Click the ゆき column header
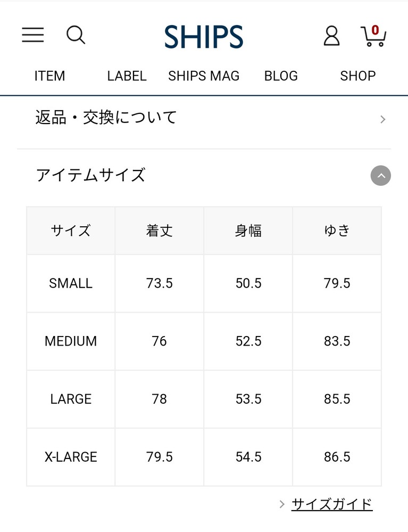Image resolution: width=408 pixels, height=532 pixels. tap(337, 231)
